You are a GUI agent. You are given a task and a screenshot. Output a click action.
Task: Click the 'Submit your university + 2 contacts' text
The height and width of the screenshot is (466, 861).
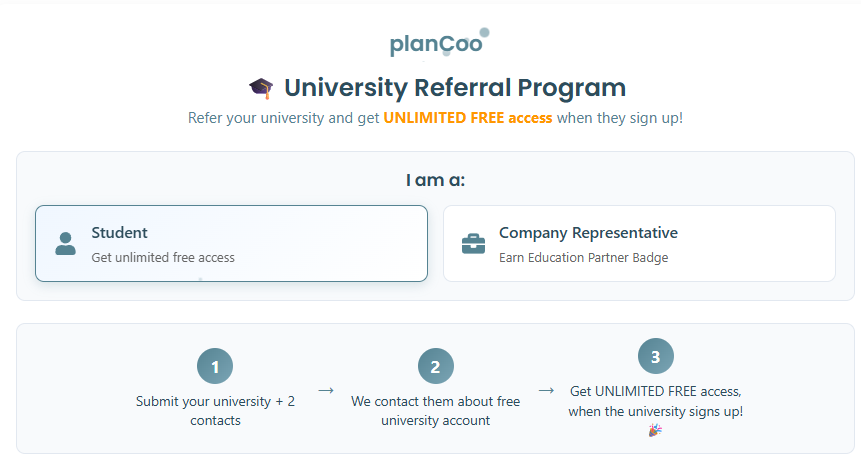point(215,411)
